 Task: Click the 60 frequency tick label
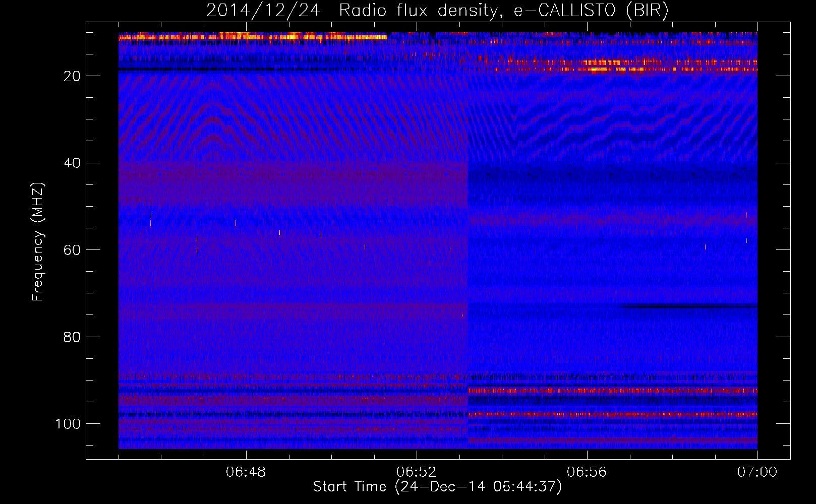click(x=72, y=250)
